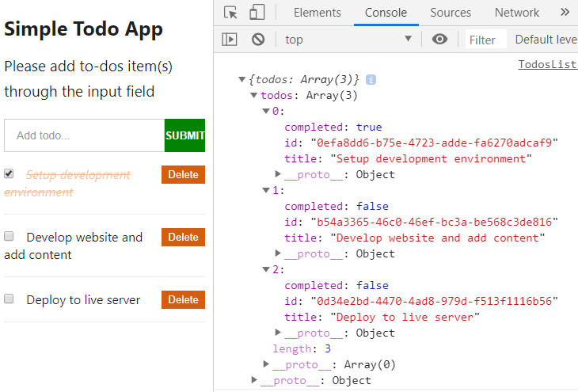Toggle the device toolbar icon
Viewport: 578px width, 392px height.
pyautogui.click(x=257, y=12)
